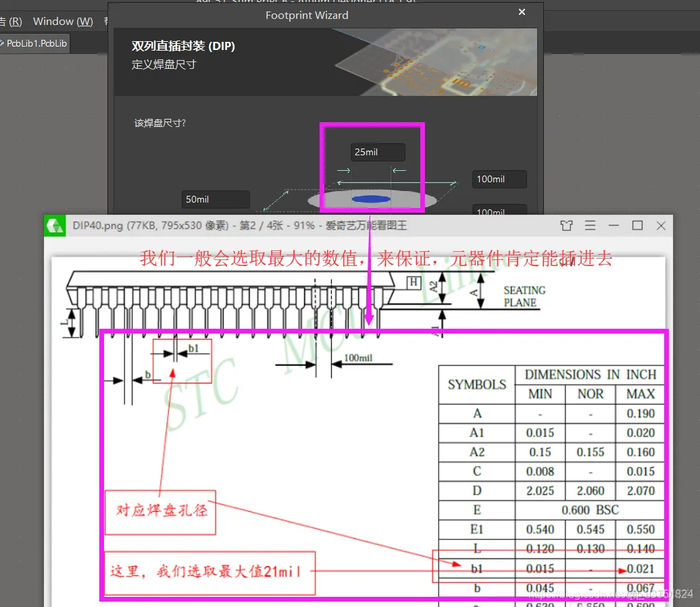Click the SYMBOLS table header
The height and width of the screenshot is (607, 700).
pos(477,384)
